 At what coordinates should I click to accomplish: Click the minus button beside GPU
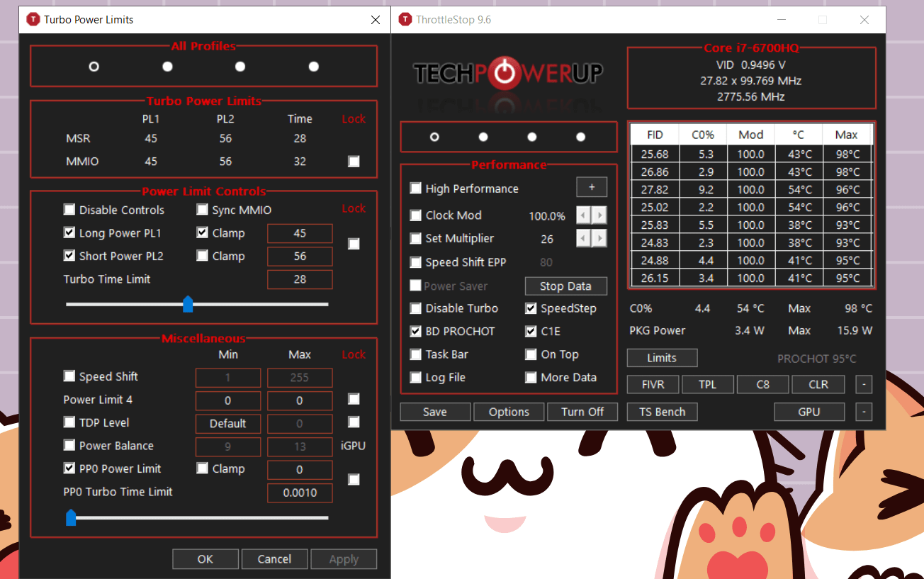pos(864,412)
